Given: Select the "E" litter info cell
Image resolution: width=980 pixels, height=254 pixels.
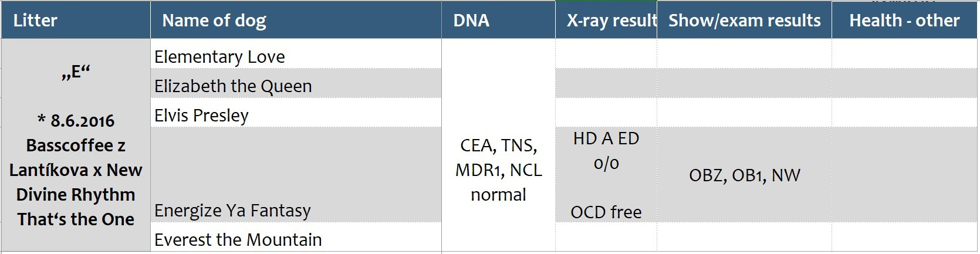Looking at the screenshot, I should 76,145.
